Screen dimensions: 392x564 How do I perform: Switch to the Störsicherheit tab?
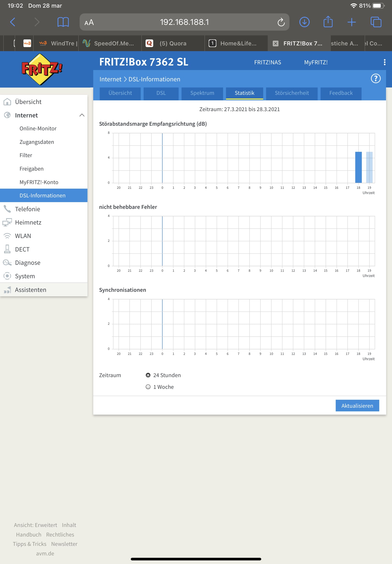(292, 93)
